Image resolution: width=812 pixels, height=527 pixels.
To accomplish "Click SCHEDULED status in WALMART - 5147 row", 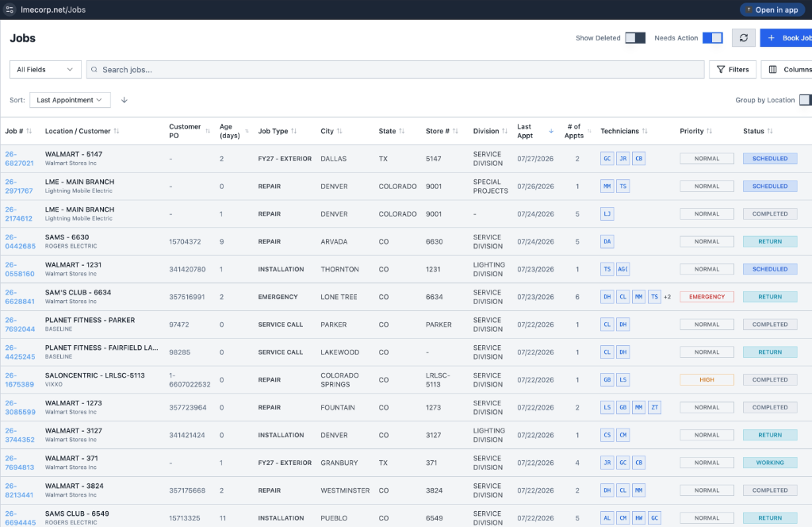I will 769,159.
